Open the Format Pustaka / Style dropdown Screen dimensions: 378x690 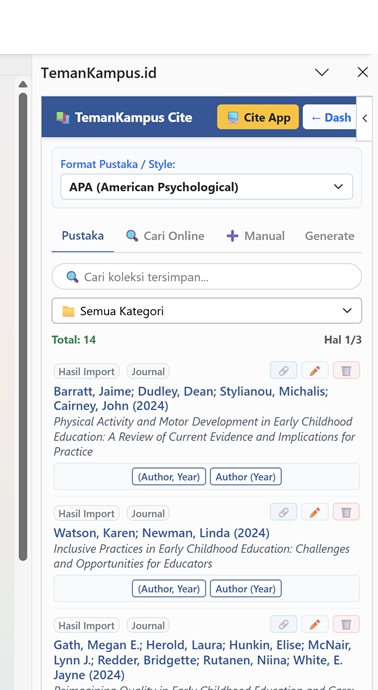206,187
